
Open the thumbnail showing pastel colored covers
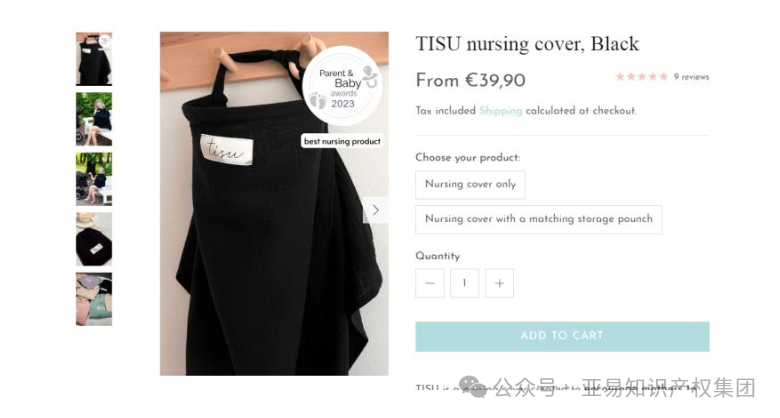pos(94,299)
